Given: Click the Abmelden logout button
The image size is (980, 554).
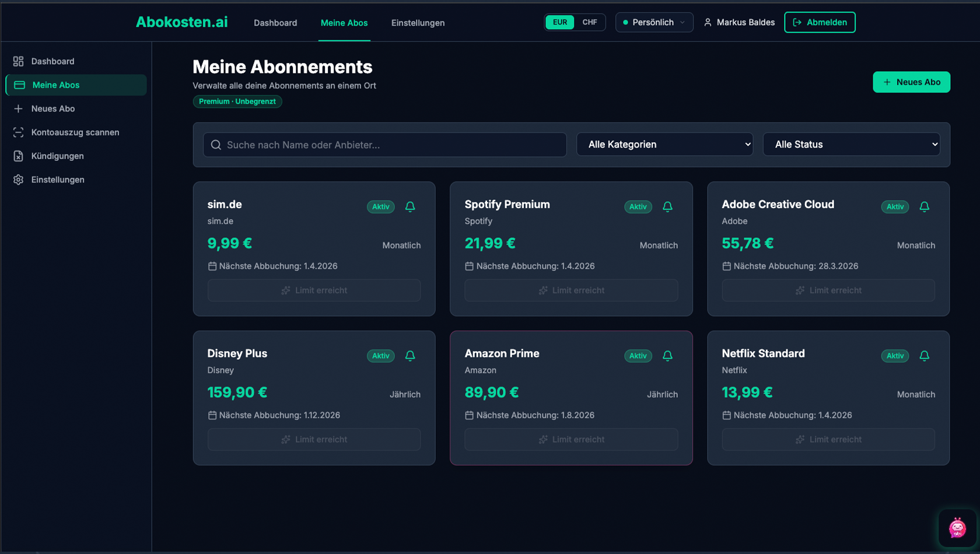Looking at the screenshot, I should point(820,22).
